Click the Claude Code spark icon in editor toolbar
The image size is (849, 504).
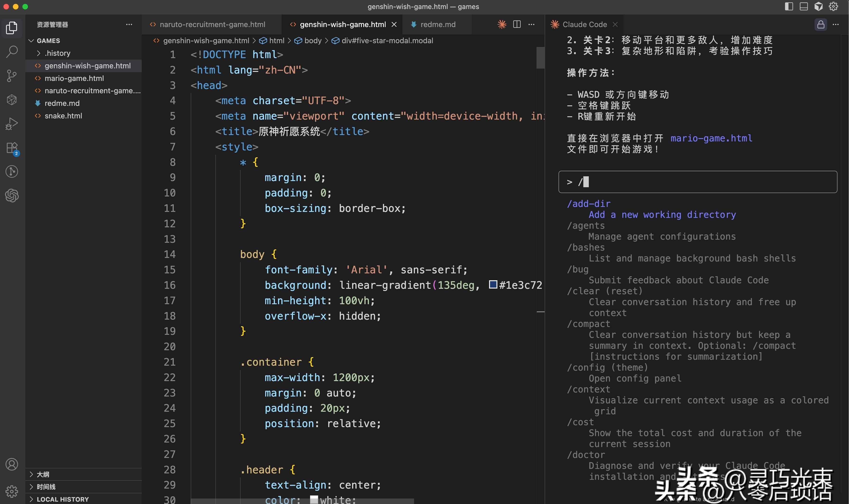click(501, 24)
